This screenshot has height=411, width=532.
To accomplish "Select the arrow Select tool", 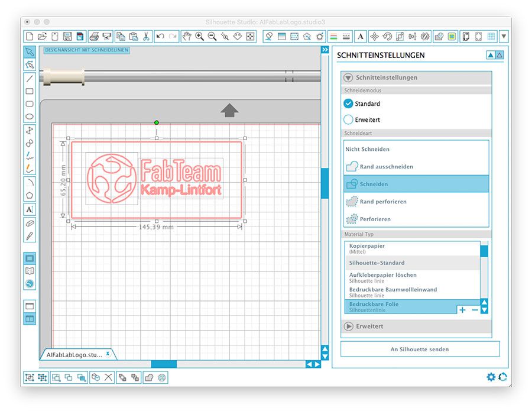I will coord(30,51).
